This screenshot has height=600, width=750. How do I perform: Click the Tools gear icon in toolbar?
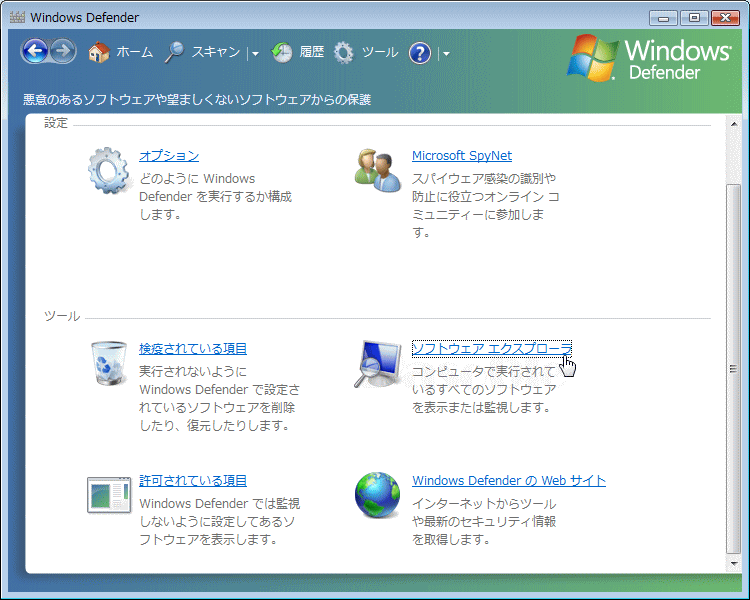tap(344, 53)
